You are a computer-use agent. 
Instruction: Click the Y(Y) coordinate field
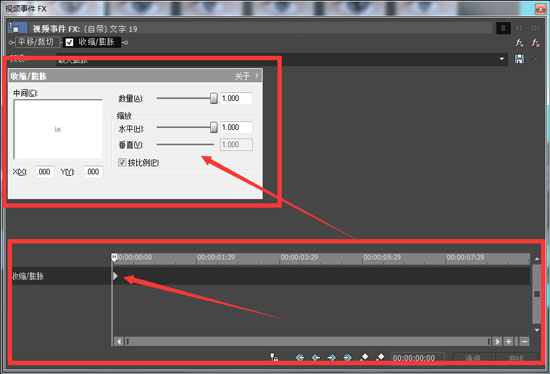pyautogui.click(x=93, y=172)
